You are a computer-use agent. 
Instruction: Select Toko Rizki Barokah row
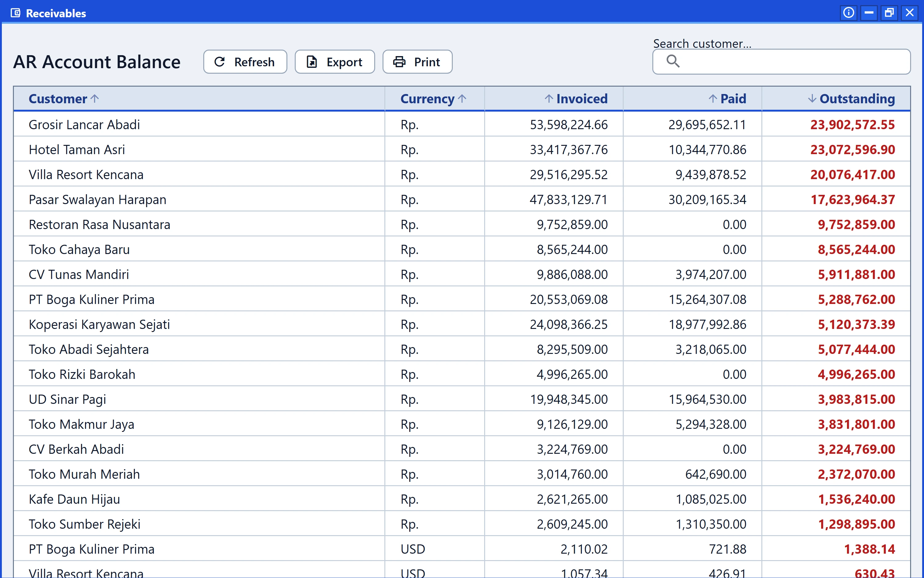pyautogui.click(x=462, y=374)
